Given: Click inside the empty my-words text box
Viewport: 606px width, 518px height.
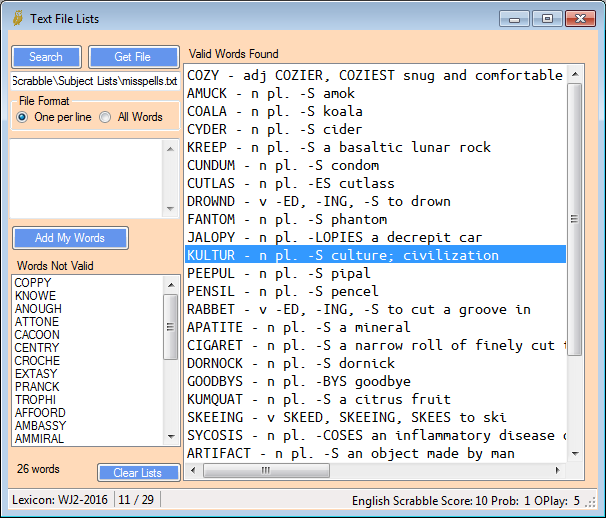Looking at the screenshot, I should (86, 179).
